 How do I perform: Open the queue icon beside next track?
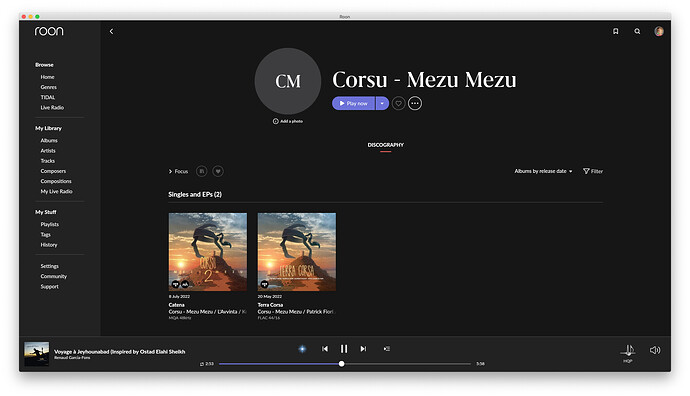coord(387,348)
